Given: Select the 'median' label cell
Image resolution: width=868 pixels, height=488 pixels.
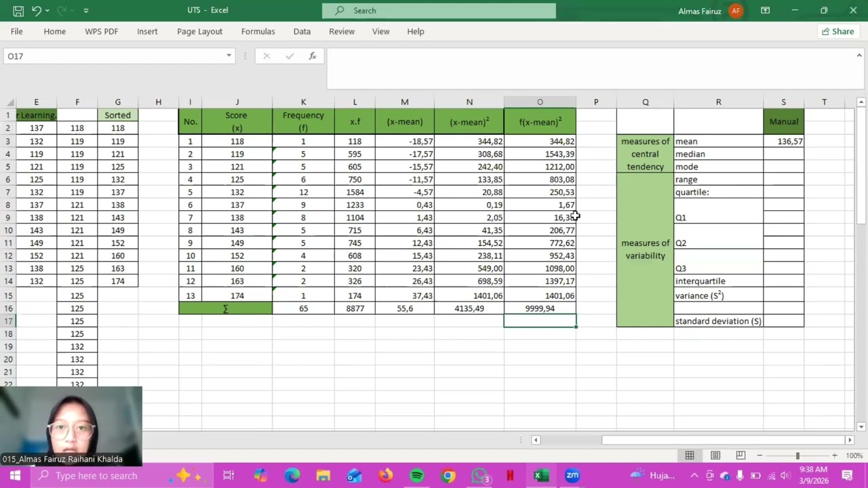Looking at the screenshot, I should (x=718, y=155).
